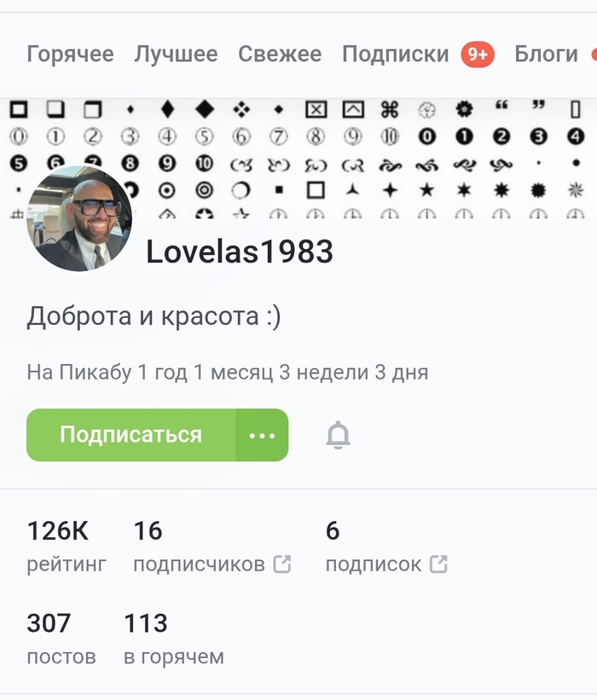This screenshot has height=700, width=597.
Task: Open the external link icon beside подписок
Action: click(438, 564)
